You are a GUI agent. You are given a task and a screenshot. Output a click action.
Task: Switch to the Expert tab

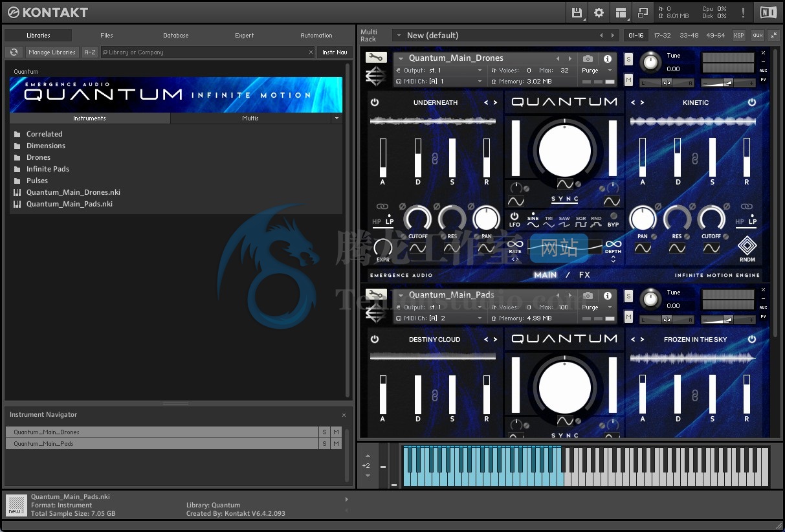[245, 35]
